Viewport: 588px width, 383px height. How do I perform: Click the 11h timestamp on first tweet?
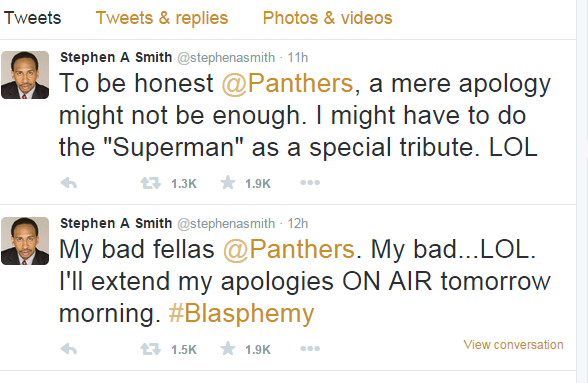tap(298, 57)
